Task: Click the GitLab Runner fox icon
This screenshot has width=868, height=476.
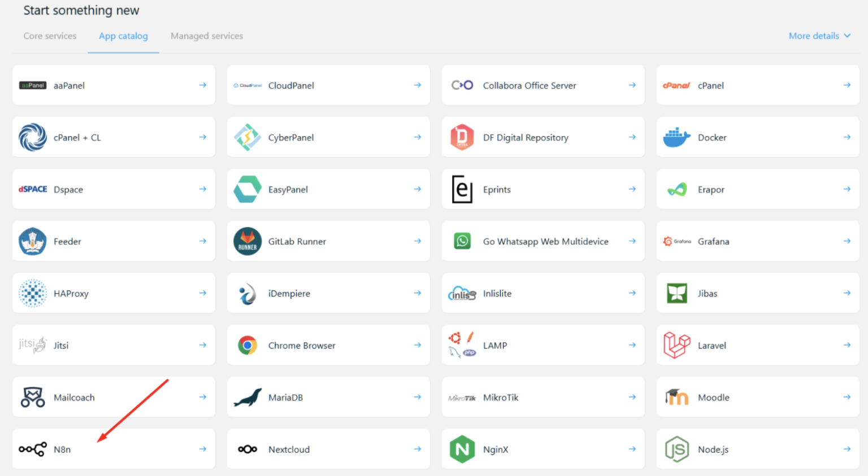Action: pyautogui.click(x=247, y=241)
